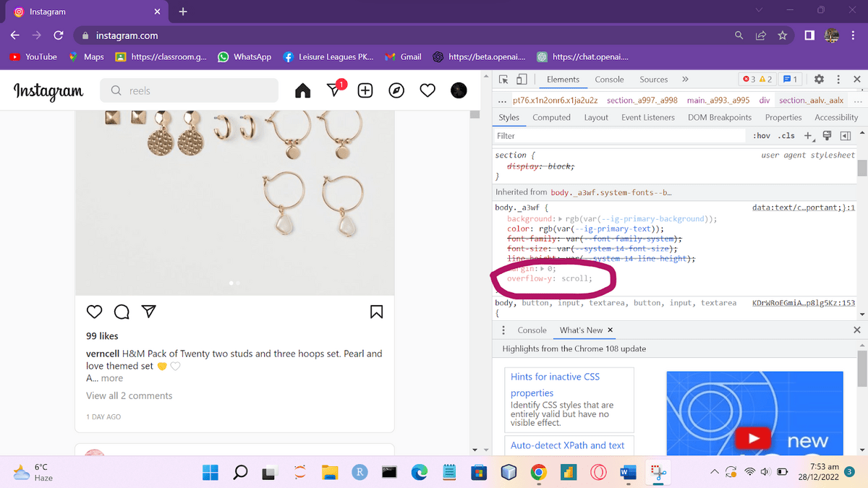The image size is (868, 488).
Task: Toggle the .cls classes pane
Action: coord(786,136)
